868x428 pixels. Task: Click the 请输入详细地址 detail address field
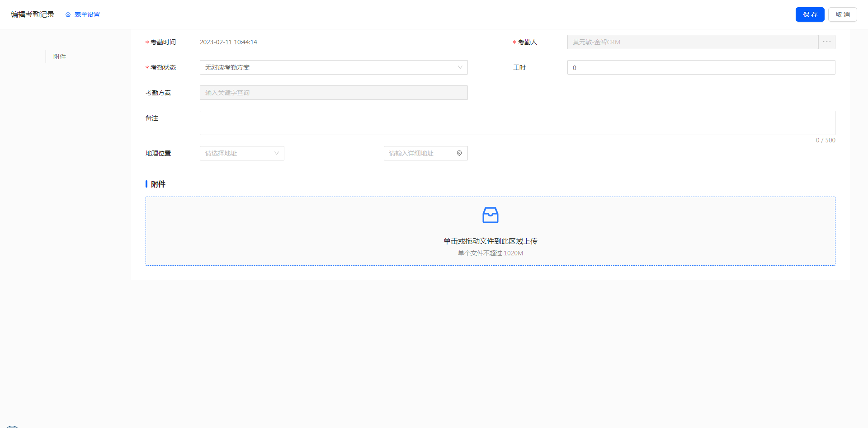pos(426,153)
